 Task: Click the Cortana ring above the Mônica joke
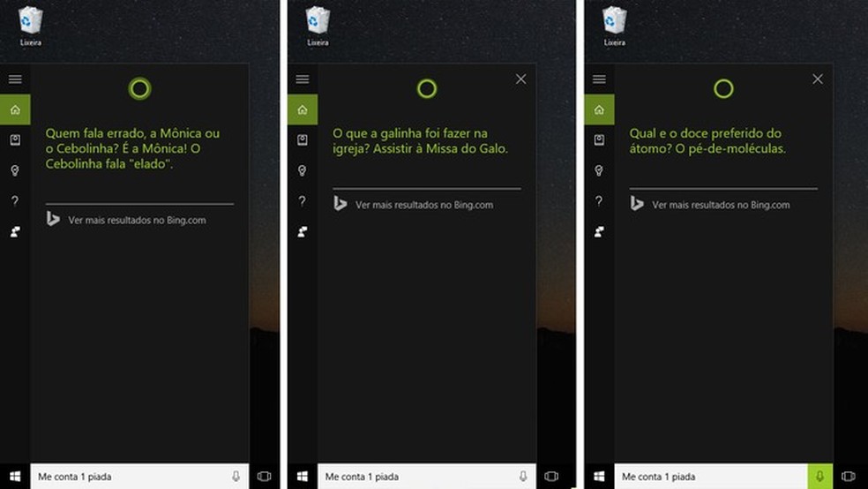tap(139, 88)
